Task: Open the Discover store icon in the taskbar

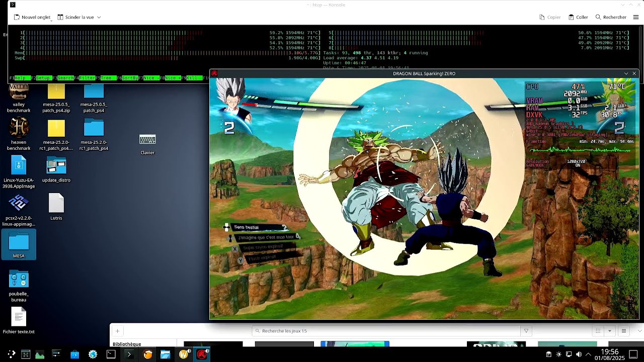Action: point(74,354)
